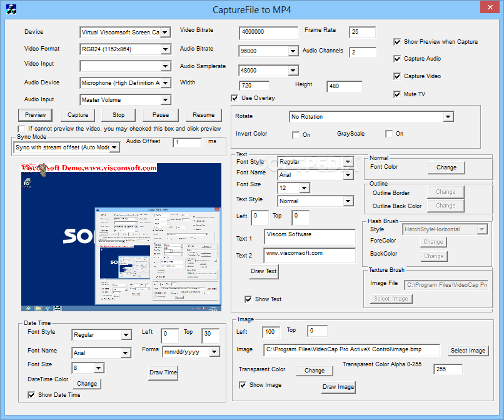Viewport: 504px width, 420px height.
Task: Click the Image Left field showing 100
Action: point(271,332)
